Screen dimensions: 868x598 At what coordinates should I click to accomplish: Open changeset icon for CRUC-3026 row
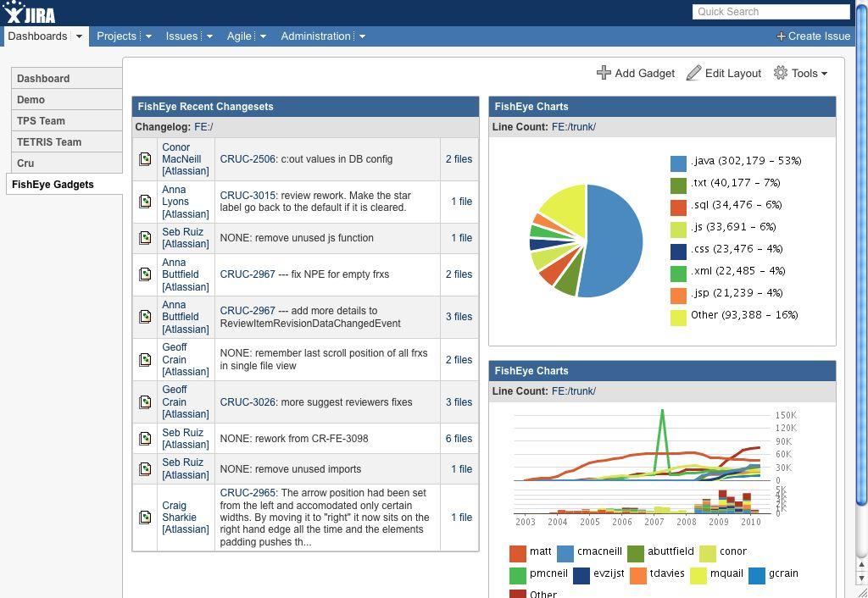[x=145, y=402]
